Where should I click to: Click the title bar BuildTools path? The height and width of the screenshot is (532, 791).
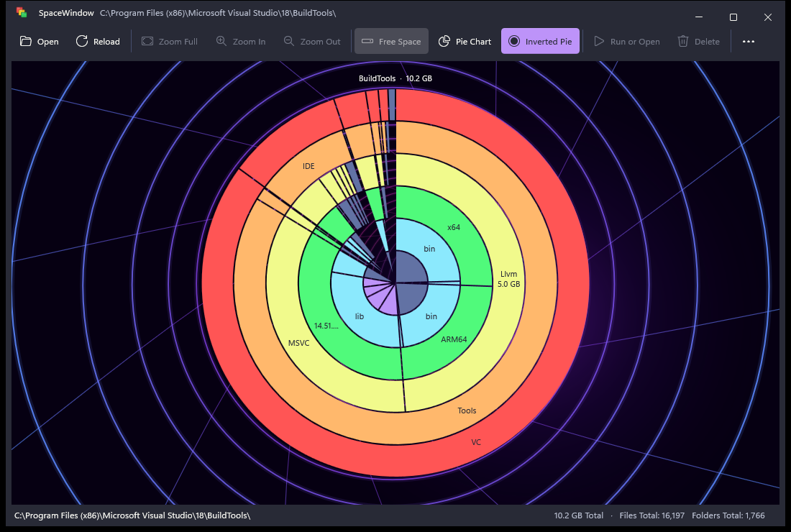(x=218, y=13)
